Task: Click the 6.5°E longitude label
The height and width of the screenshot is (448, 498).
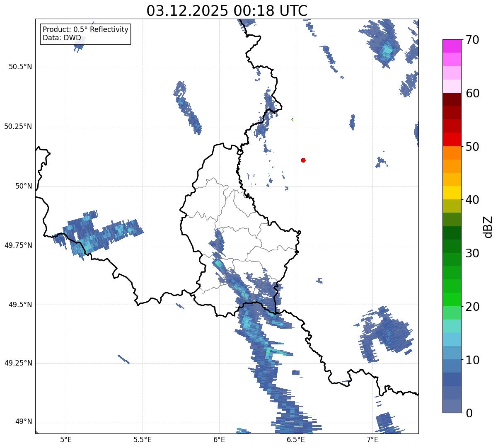Action: click(296, 439)
